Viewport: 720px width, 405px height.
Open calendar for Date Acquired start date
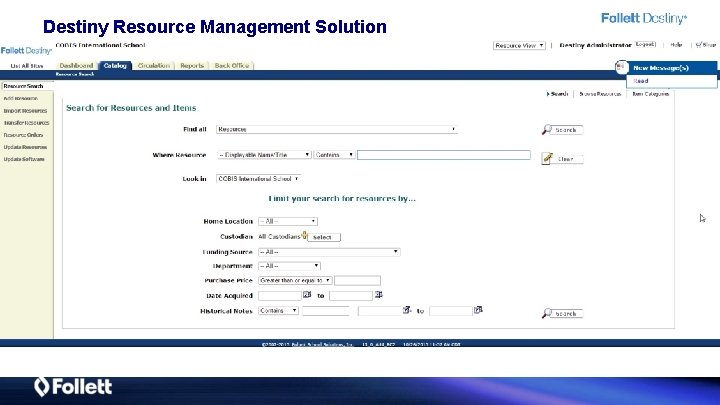click(307, 294)
